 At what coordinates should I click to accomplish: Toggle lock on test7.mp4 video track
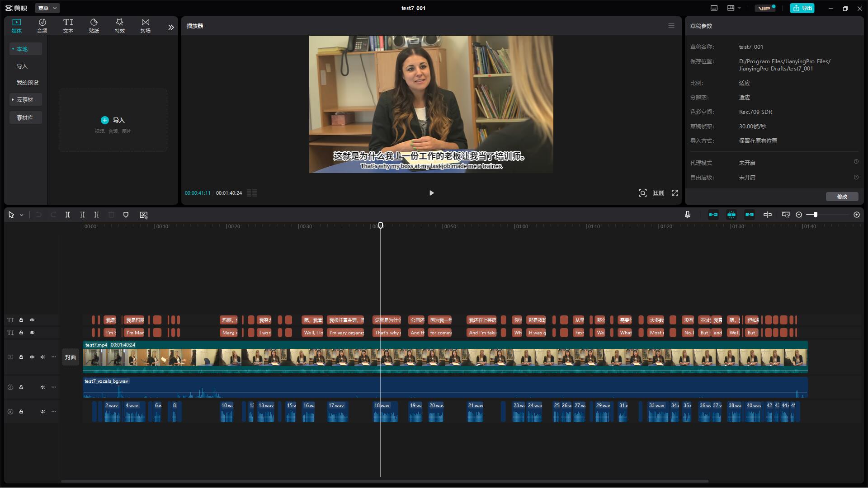pyautogui.click(x=21, y=357)
